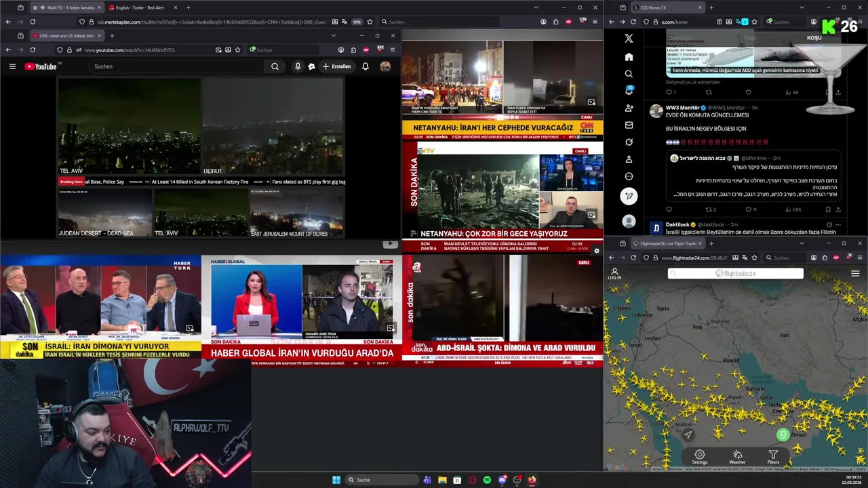Open Firefox from the taskbar
The image size is (868, 488).
tap(532, 480)
